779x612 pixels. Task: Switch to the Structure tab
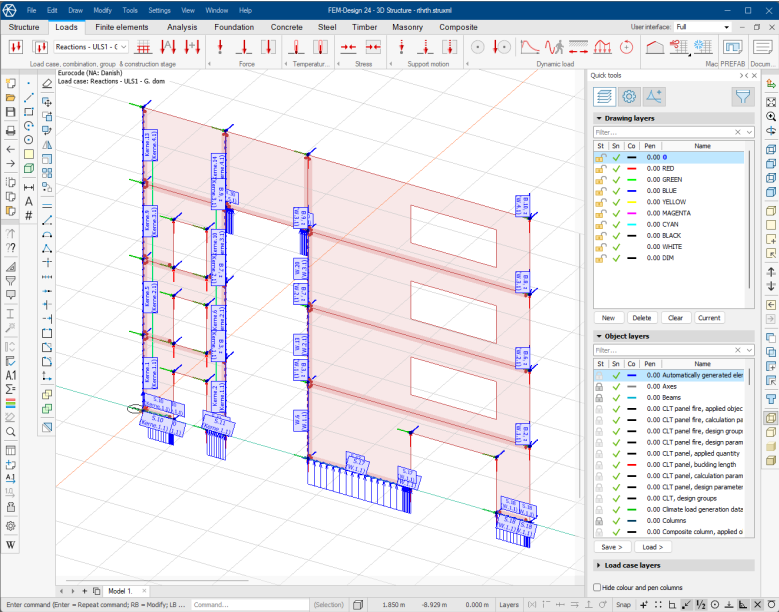[24, 27]
